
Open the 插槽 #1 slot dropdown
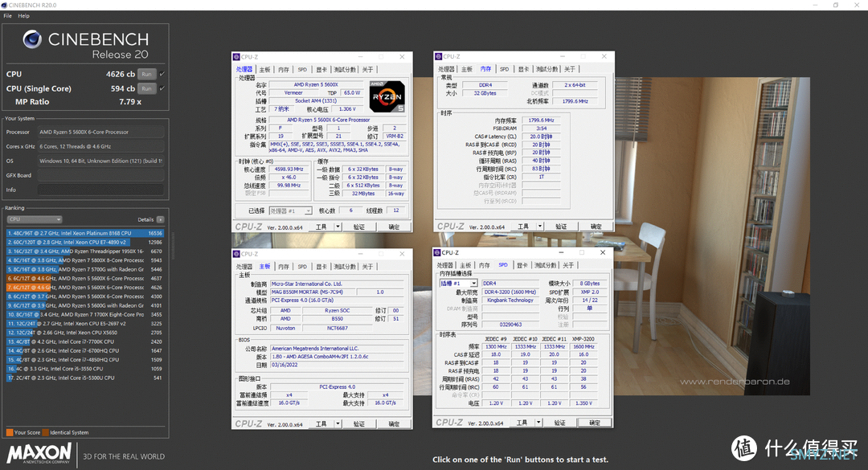[458, 284]
